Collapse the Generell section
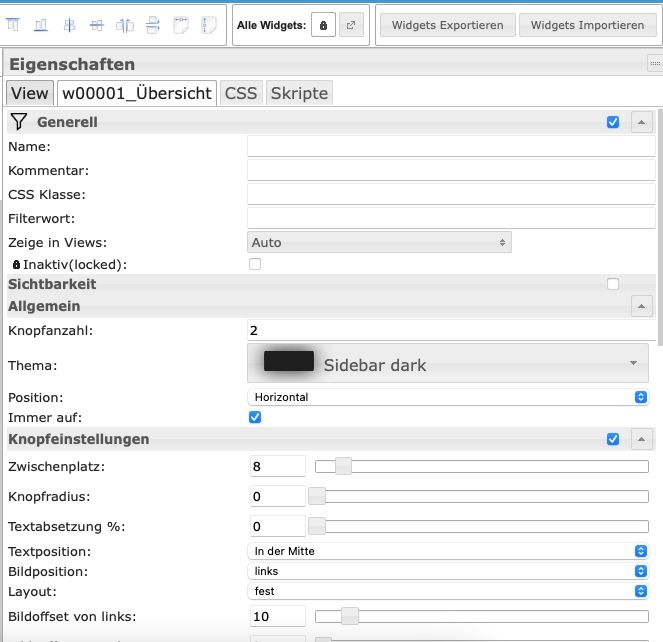Image resolution: width=663 pixels, height=642 pixels. click(641, 122)
